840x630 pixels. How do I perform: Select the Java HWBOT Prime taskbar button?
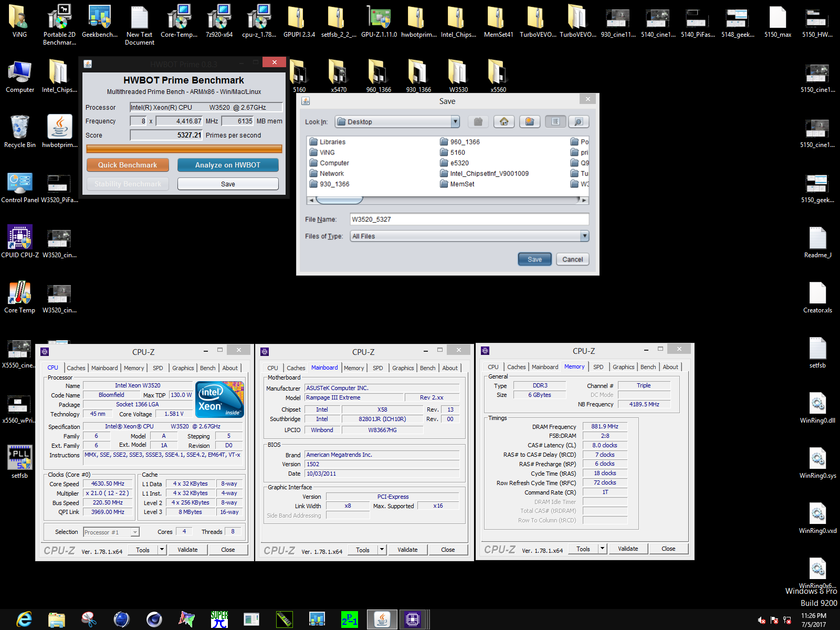point(382,619)
